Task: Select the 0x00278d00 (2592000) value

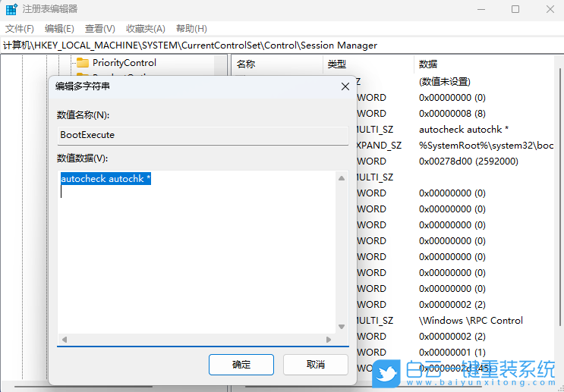Action: tap(468, 161)
